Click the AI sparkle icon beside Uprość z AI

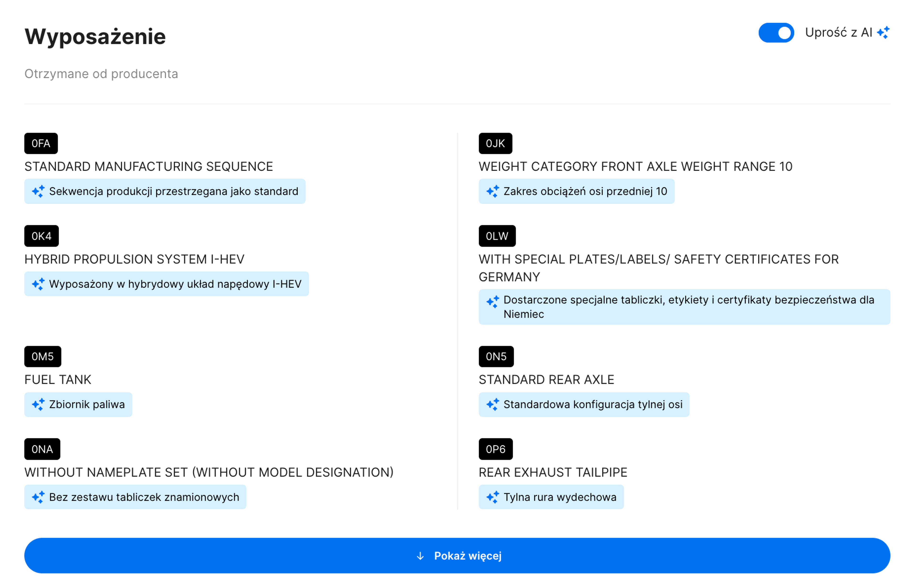(883, 33)
